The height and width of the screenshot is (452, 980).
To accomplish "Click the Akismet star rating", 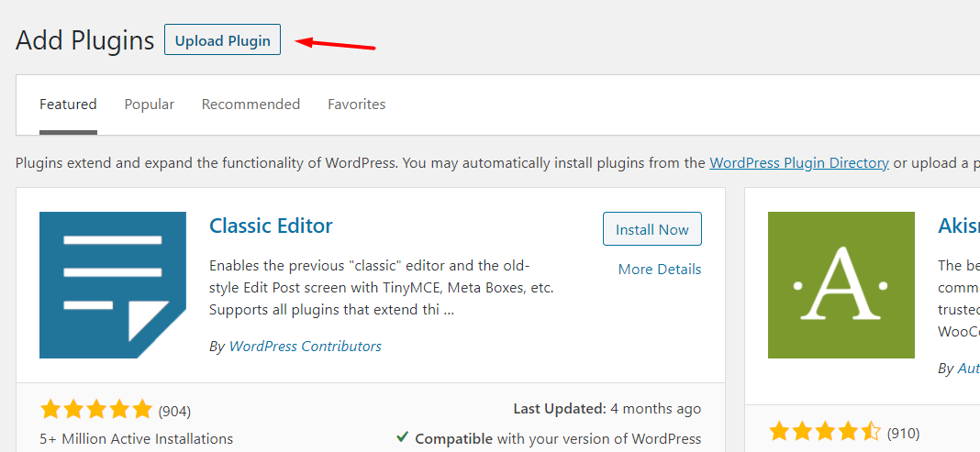I will click(x=824, y=432).
